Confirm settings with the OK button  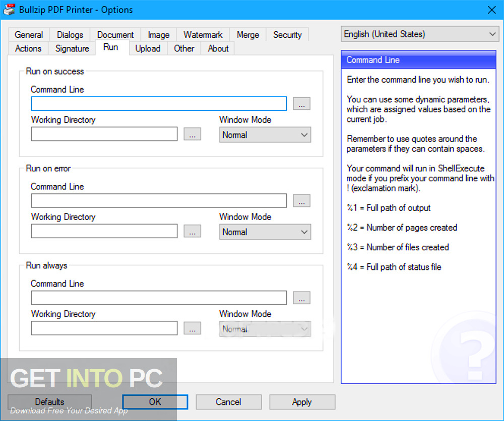pos(155,402)
